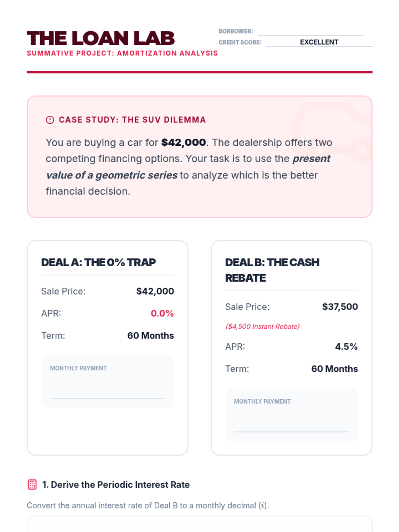Click the $4,500 Instant Rebate note

tap(262, 327)
